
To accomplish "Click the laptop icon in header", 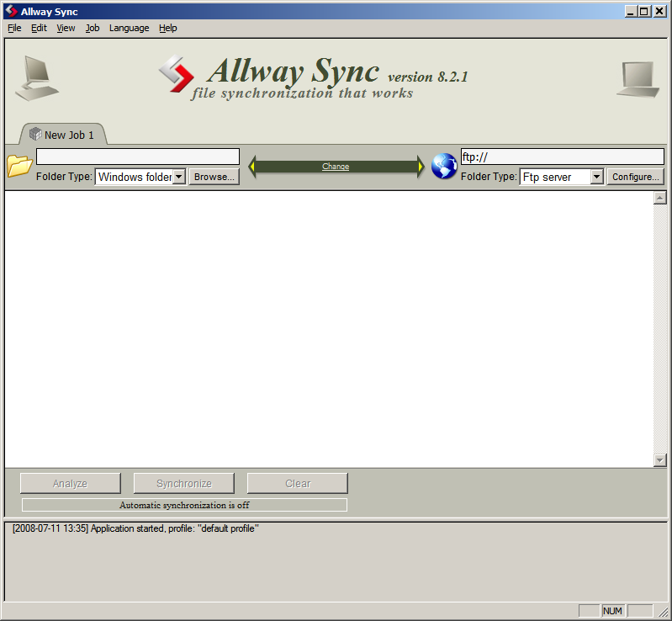I will pos(638,80).
